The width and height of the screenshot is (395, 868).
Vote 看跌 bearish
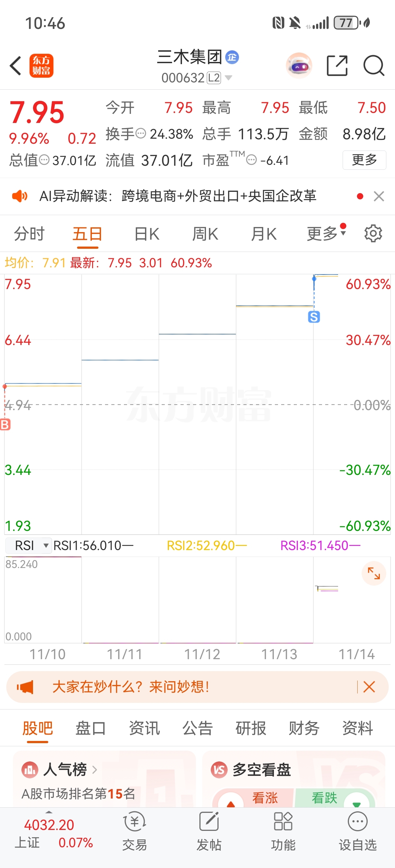[x=324, y=798]
